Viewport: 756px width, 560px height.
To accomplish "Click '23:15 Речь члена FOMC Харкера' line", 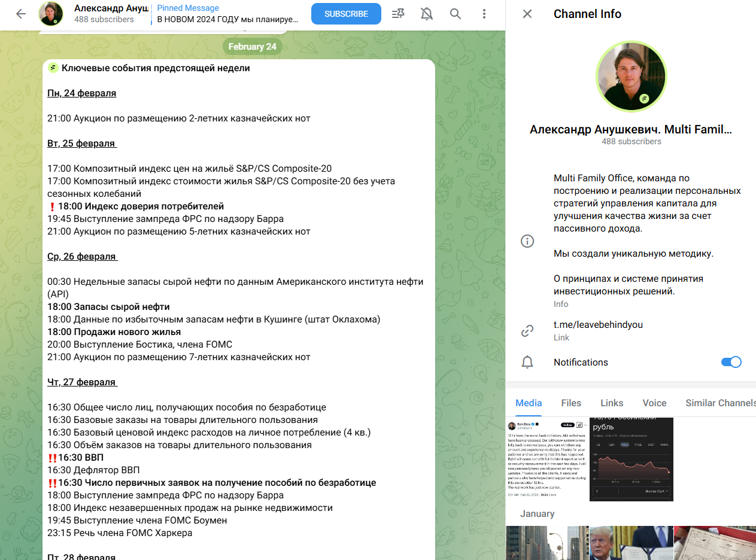I will (120, 532).
